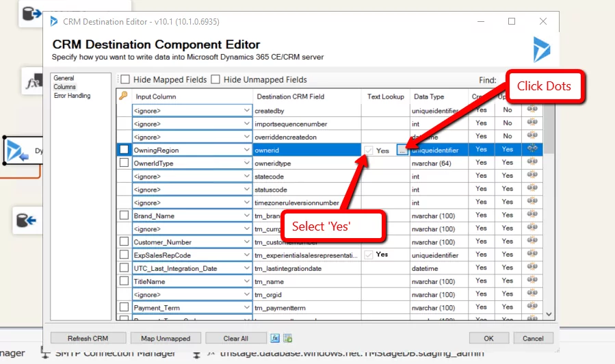Open the OwnerIdType input column dropdown
The width and height of the screenshot is (615, 364).
tap(246, 163)
